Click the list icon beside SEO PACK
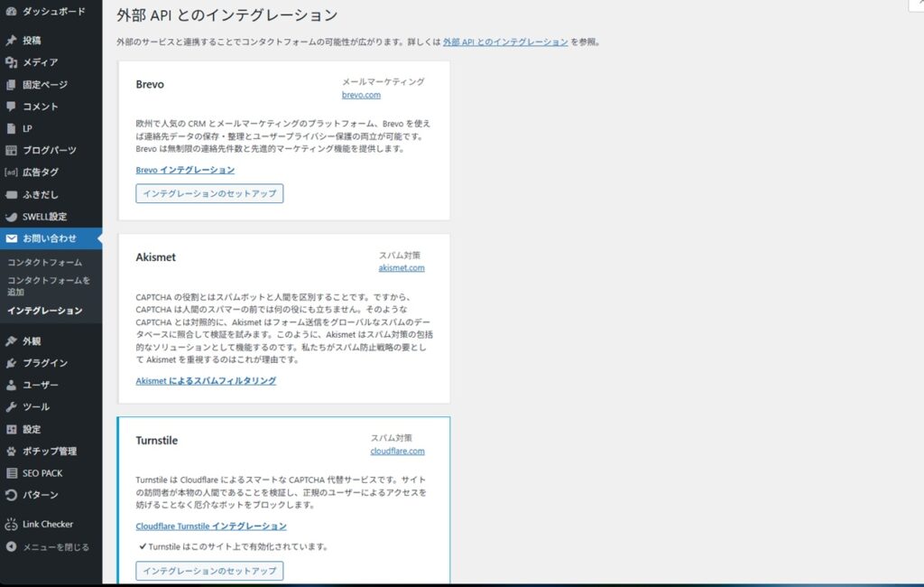Screen dimensions: 924x587 point(11,472)
